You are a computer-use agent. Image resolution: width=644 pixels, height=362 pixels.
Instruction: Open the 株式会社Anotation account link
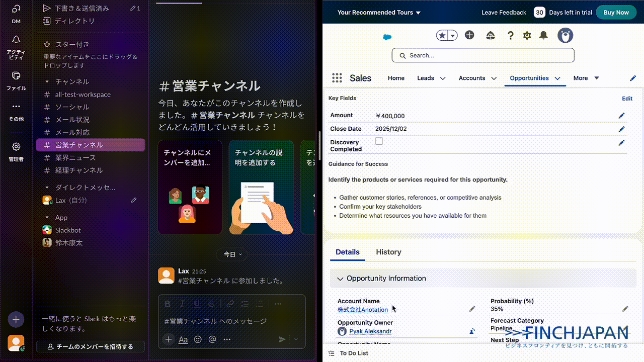[x=362, y=310]
